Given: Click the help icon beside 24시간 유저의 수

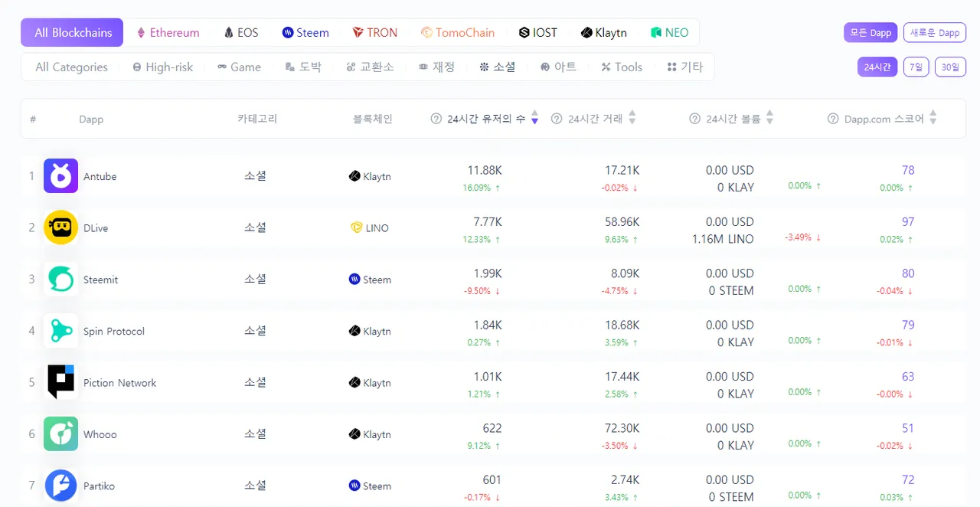Looking at the screenshot, I should 436,119.
